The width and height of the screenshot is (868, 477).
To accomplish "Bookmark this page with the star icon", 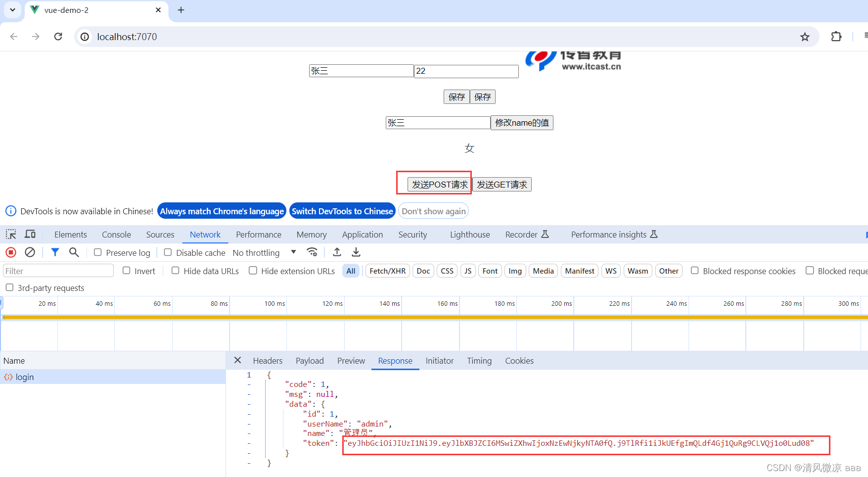I will tap(805, 37).
